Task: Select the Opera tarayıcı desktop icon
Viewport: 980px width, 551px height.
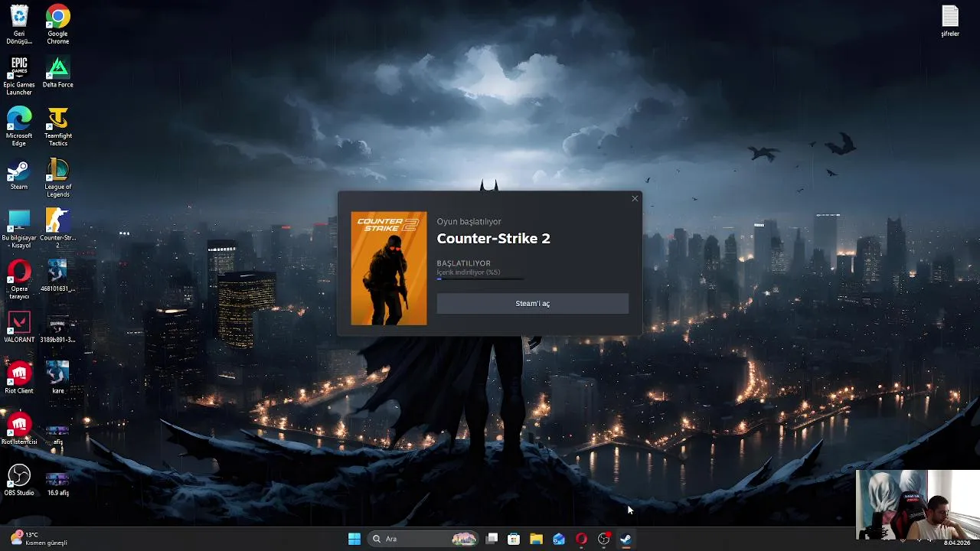Action: (19, 279)
